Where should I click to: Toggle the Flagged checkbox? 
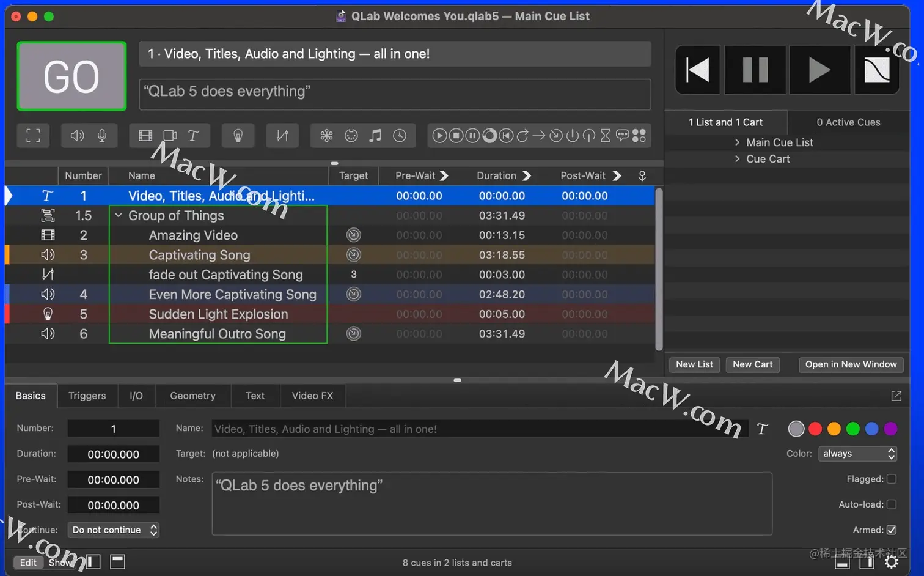[892, 479]
